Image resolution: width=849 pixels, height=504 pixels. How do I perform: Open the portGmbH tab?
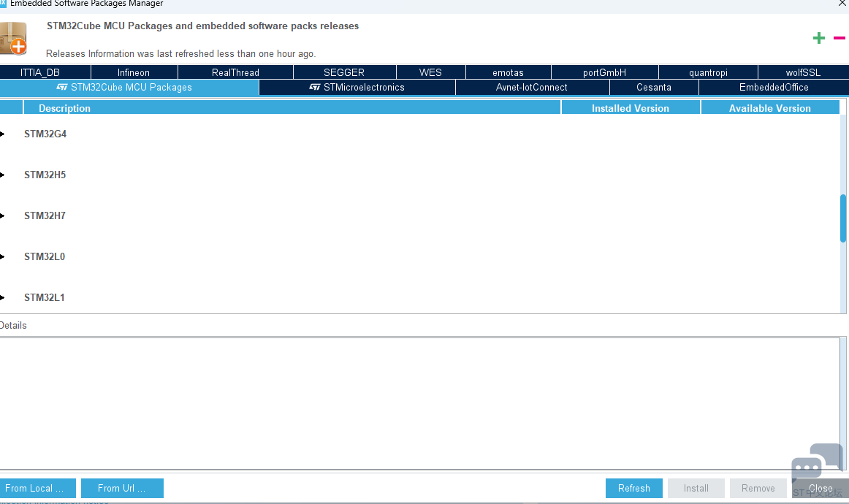point(605,72)
